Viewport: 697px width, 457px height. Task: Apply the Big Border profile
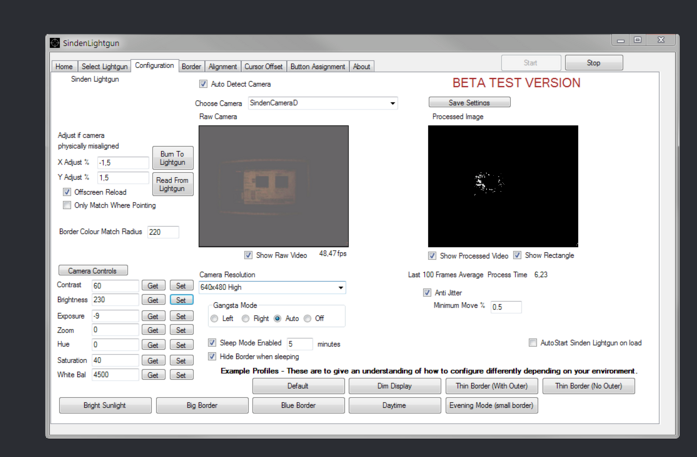(x=202, y=405)
